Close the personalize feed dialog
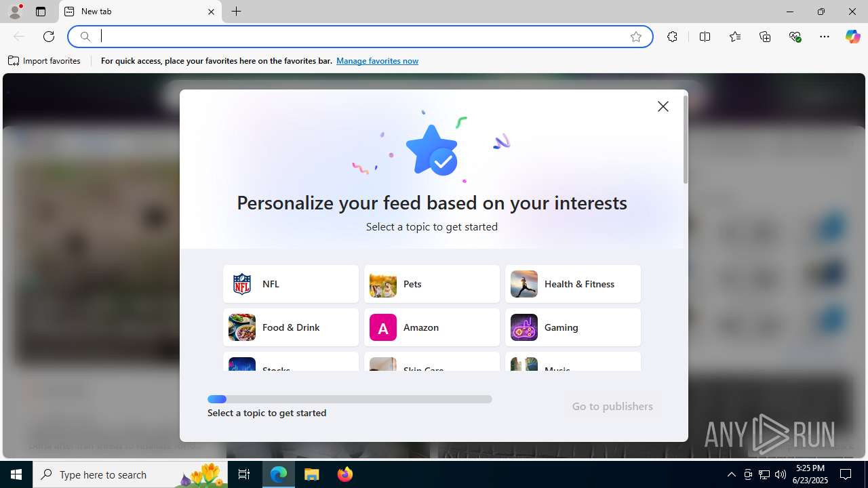 coord(663,106)
